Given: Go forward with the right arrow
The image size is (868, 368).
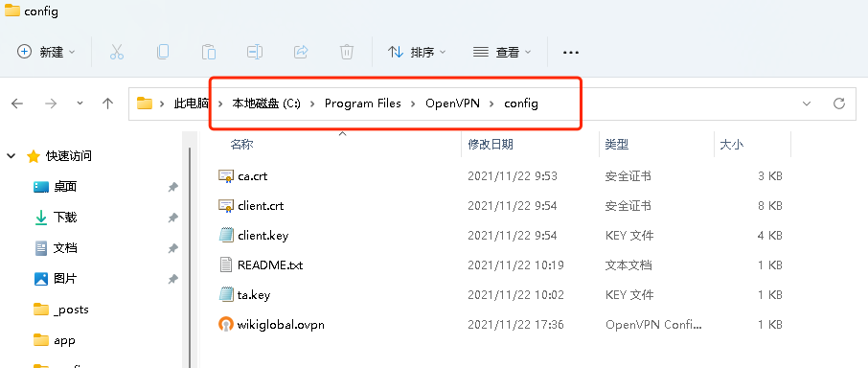Looking at the screenshot, I should pyautogui.click(x=51, y=103).
